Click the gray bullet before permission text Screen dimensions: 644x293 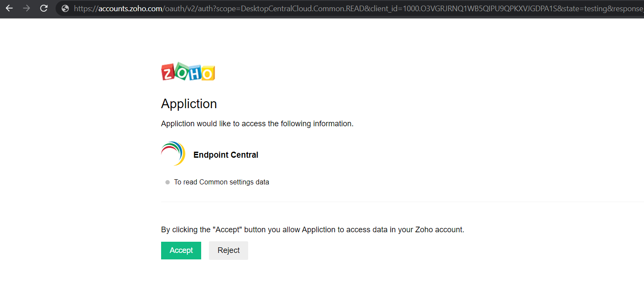tap(168, 182)
